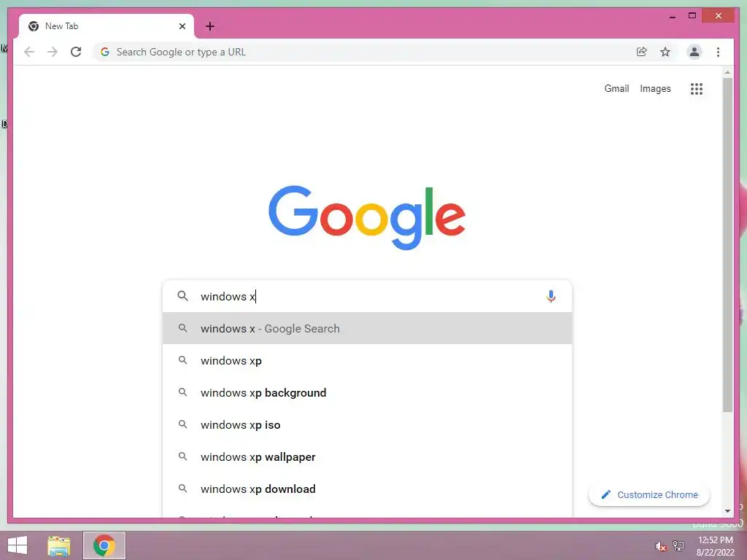Click the browser forward arrow
747x560 pixels.
coord(53,52)
